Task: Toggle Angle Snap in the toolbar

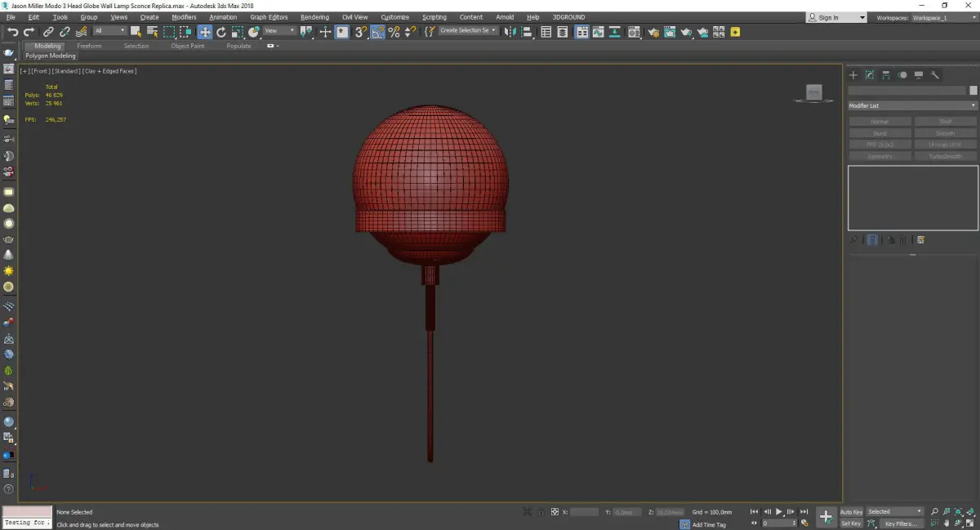Action: [x=377, y=32]
